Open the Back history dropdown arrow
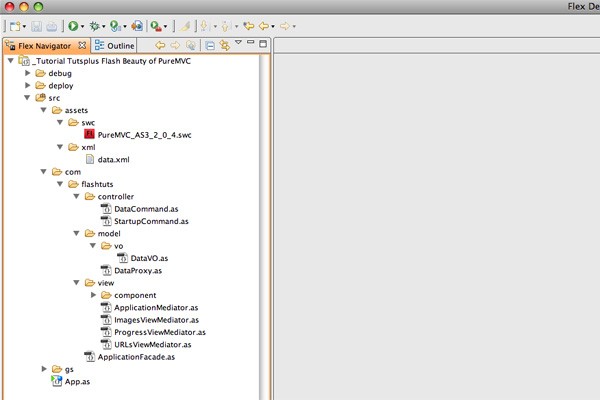 pyautogui.click(x=273, y=26)
